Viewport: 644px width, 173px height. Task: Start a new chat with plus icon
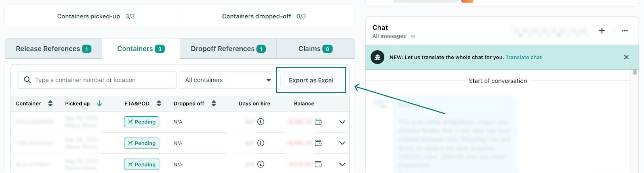(602, 31)
